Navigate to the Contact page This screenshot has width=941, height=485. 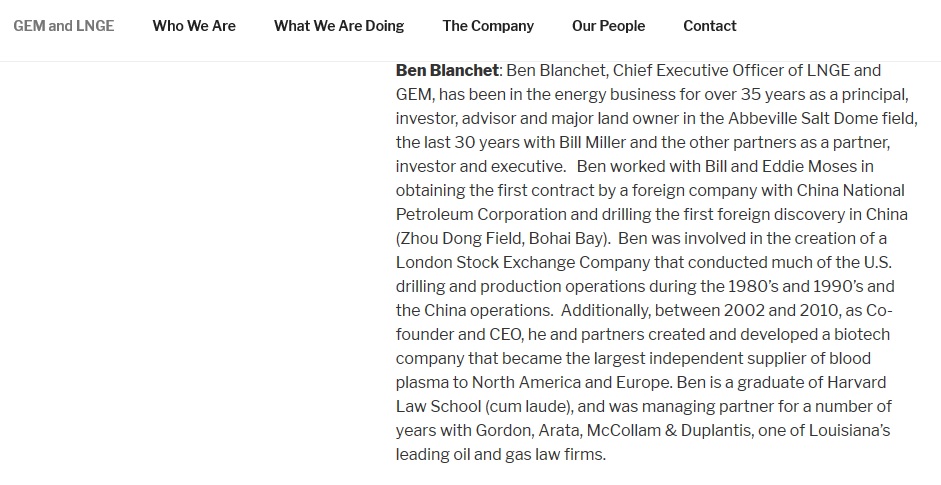(x=709, y=26)
